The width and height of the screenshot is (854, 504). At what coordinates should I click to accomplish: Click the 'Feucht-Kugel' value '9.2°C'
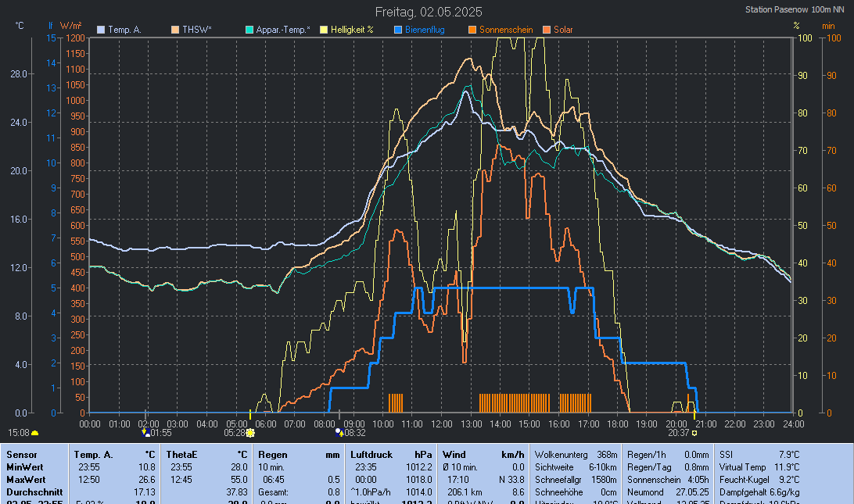[x=788, y=480]
